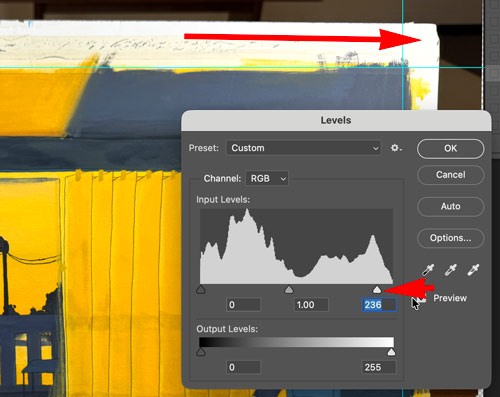Focus the output levels field showing 0
The image size is (500, 397).
[x=244, y=367]
